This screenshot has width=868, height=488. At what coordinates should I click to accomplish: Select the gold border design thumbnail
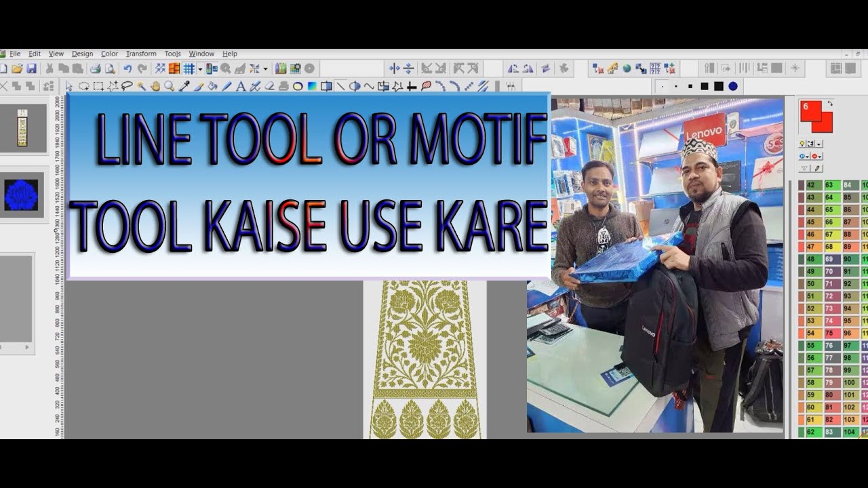click(22, 128)
